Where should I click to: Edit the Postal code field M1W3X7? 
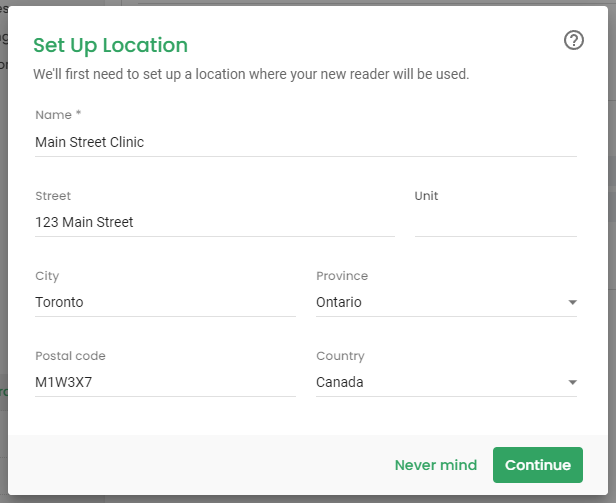(165, 382)
